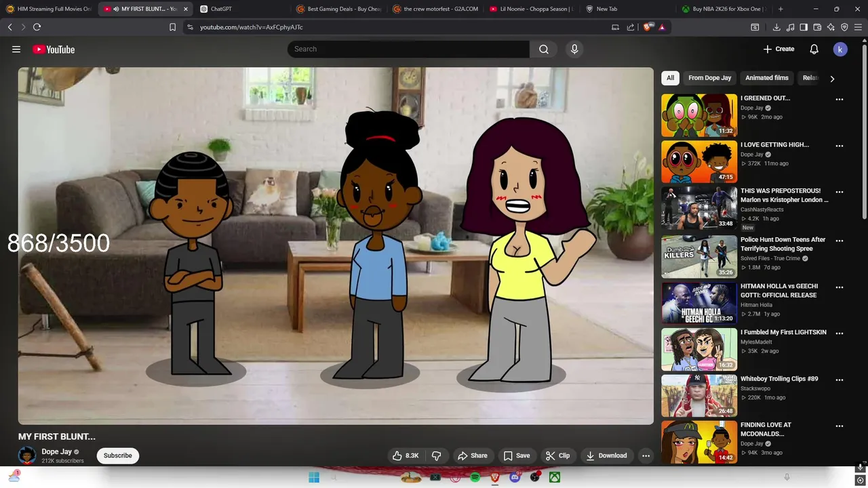The image size is (868, 488).
Task: Open Brave Shields lion icon
Action: coord(647,27)
